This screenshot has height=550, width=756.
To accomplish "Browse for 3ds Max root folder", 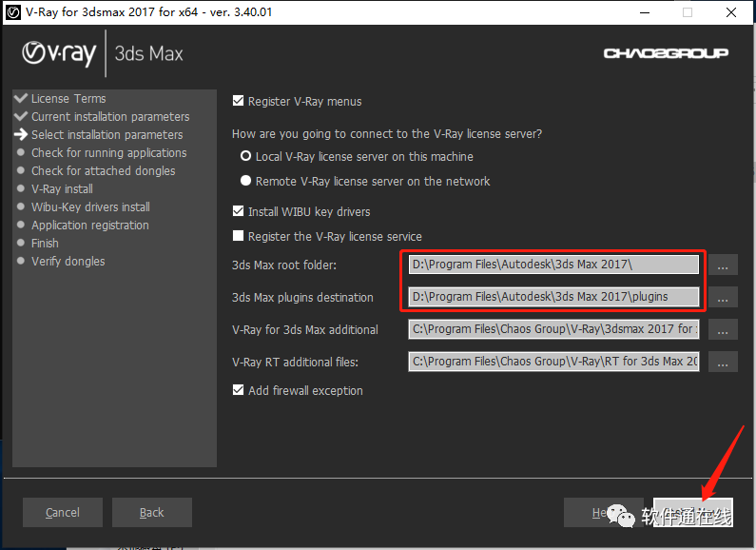I will click(x=723, y=265).
